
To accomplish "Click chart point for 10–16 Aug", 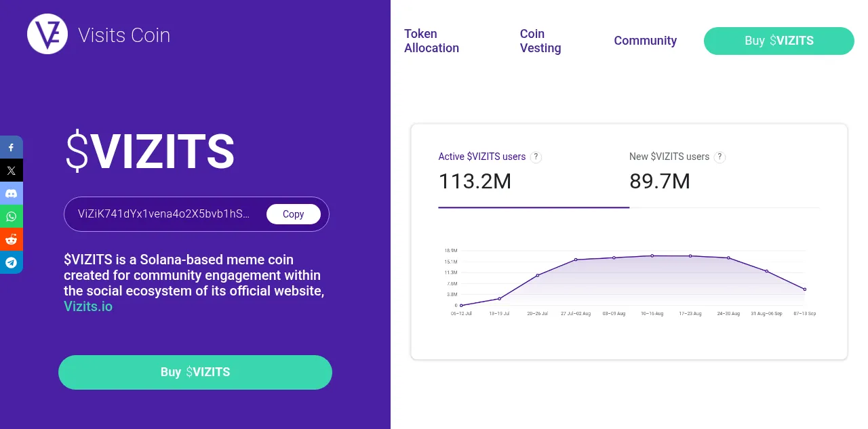I will 652,256.
